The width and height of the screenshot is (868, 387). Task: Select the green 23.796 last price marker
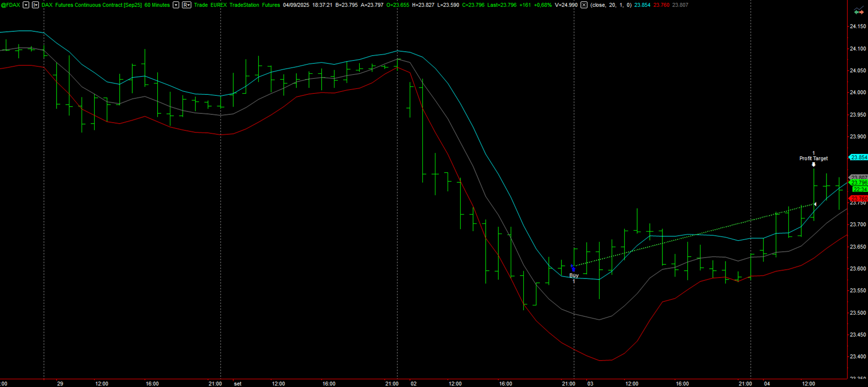(859, 183)
